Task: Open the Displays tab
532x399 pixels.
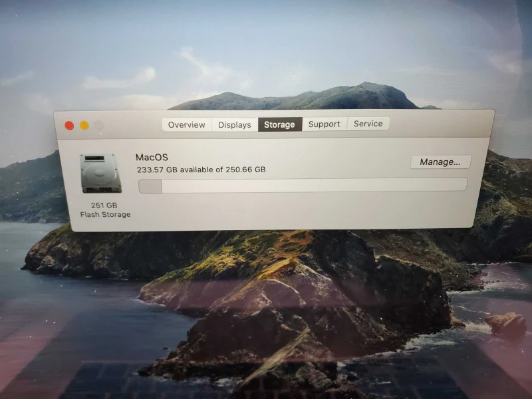Action: pos(235,125)
